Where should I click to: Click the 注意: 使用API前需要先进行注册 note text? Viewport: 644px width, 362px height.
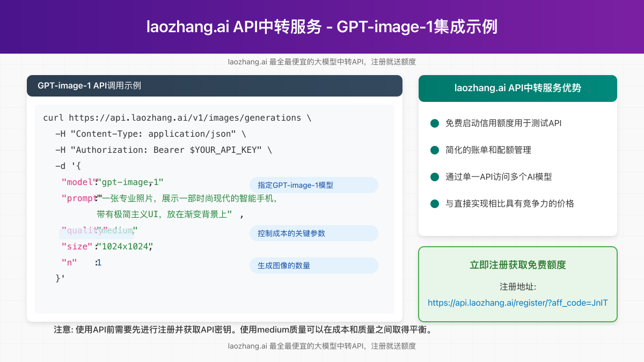point(243,330)
